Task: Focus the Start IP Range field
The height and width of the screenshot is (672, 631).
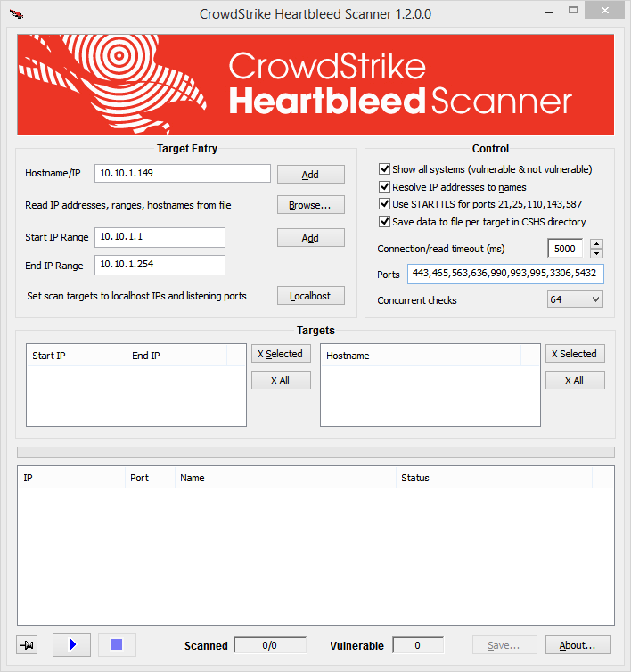Action: pyautogui.click(x=160, y=237)
